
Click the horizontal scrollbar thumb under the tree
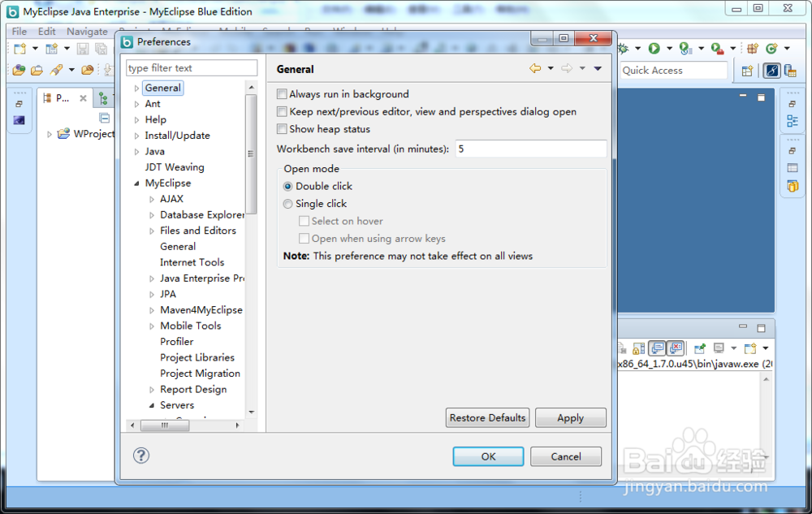(165, 425)
